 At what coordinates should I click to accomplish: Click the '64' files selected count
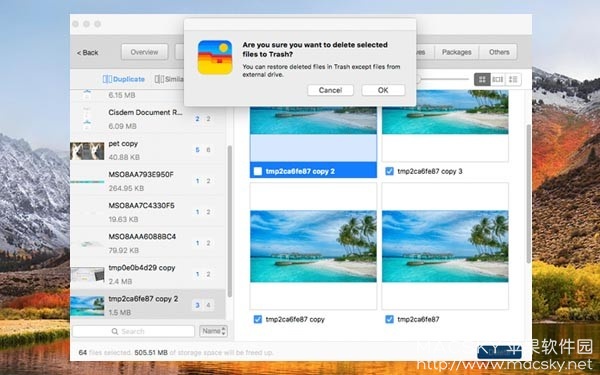coord(83,352)
